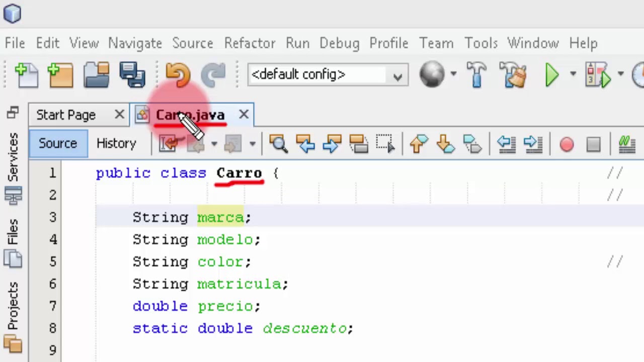644x362 pixels.
Task: Click the Redo arrow icon
Action: (x=213, y=75)
